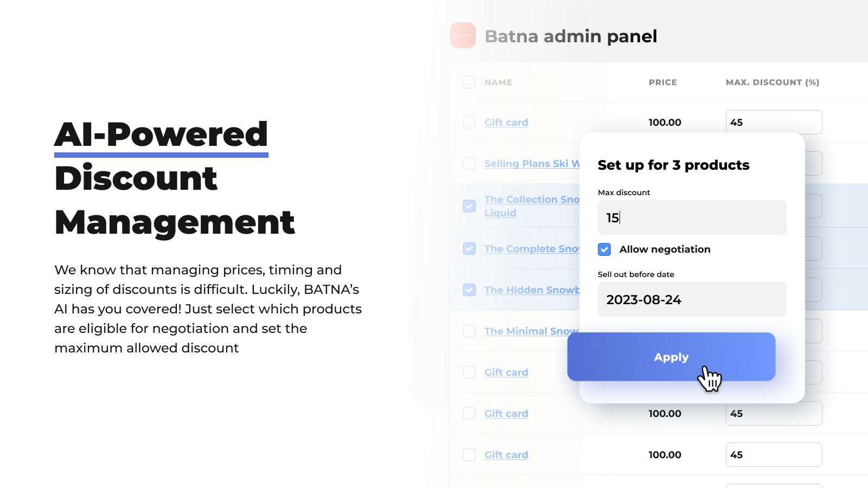The image size is (868, 488).
Task: Uncheck The Complete Snowboard row checkbox
Action: pos(469,249)
